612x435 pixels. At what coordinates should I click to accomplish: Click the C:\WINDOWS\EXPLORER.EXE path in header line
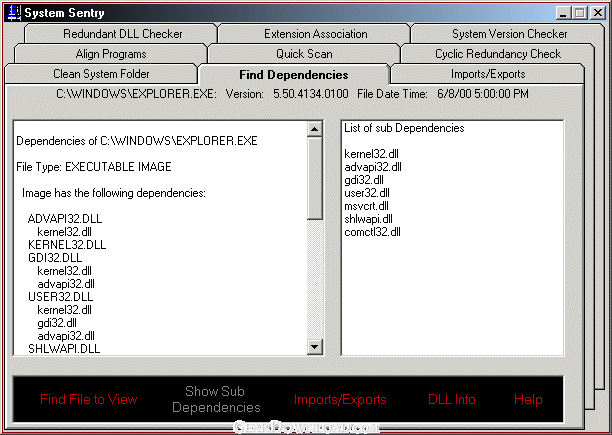(x=136, y=94)
